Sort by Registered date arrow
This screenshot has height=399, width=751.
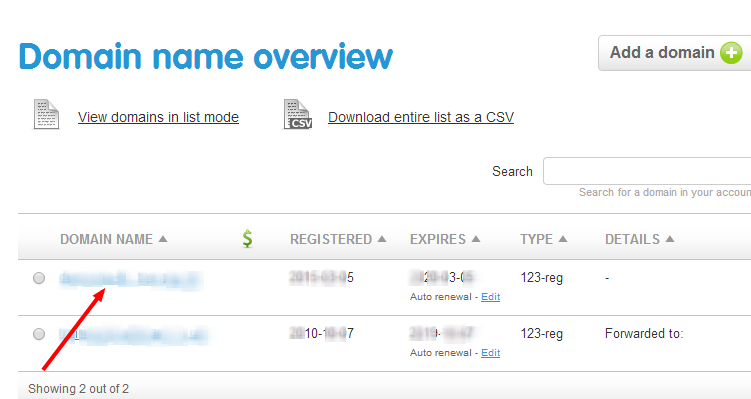[x=382, y=239]
